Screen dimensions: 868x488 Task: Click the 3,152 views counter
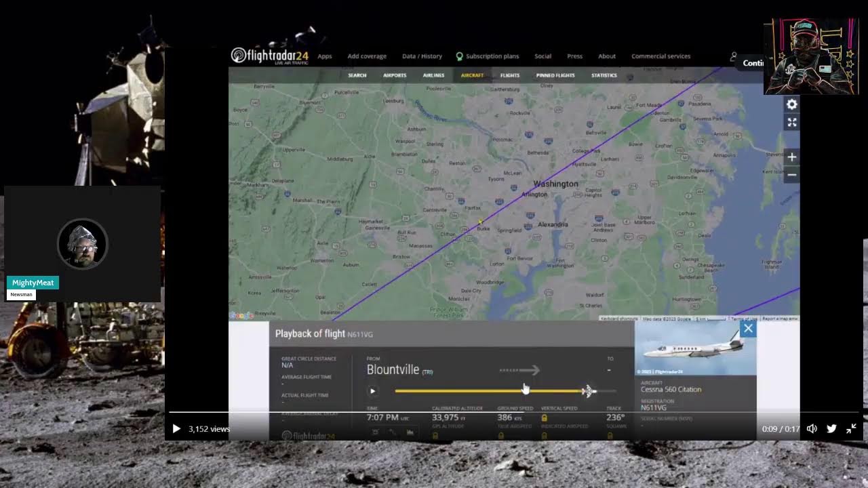209,429
